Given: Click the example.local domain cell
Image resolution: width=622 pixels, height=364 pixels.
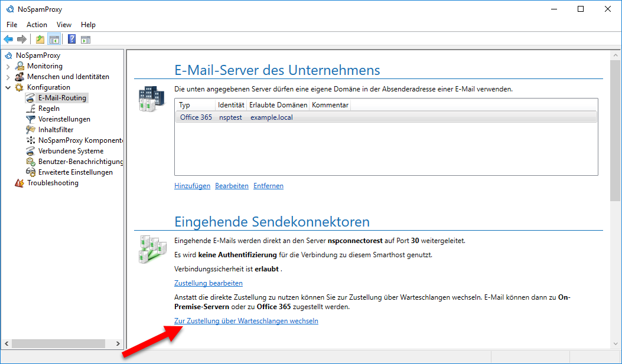Looking at the screenshot, I should coord(272,117).
